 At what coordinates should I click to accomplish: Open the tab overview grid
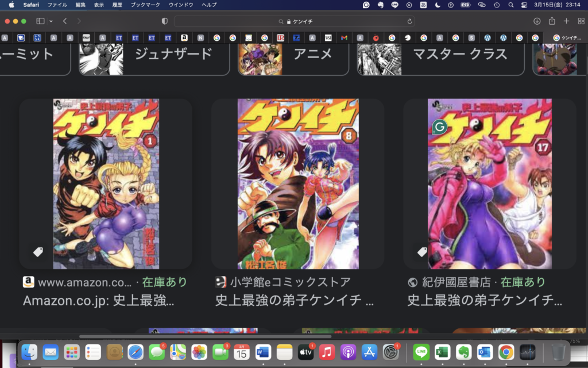click(581, 21)
